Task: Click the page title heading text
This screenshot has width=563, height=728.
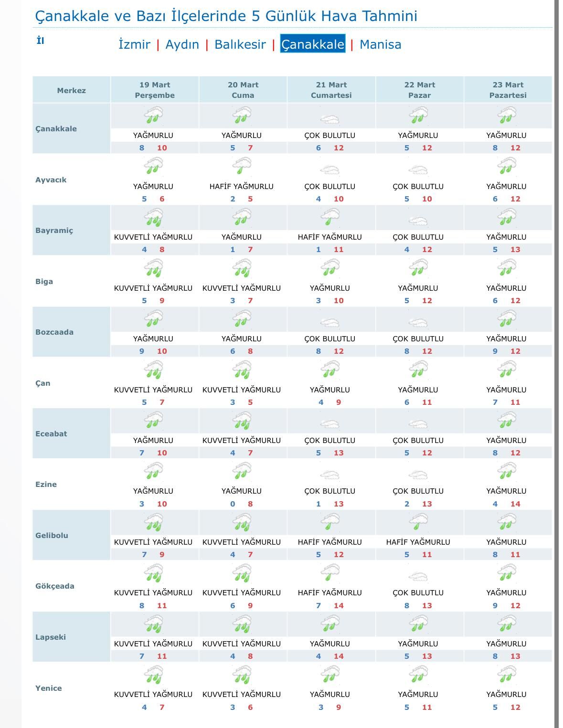Action: pyautogui.click(x=226, y=16)
